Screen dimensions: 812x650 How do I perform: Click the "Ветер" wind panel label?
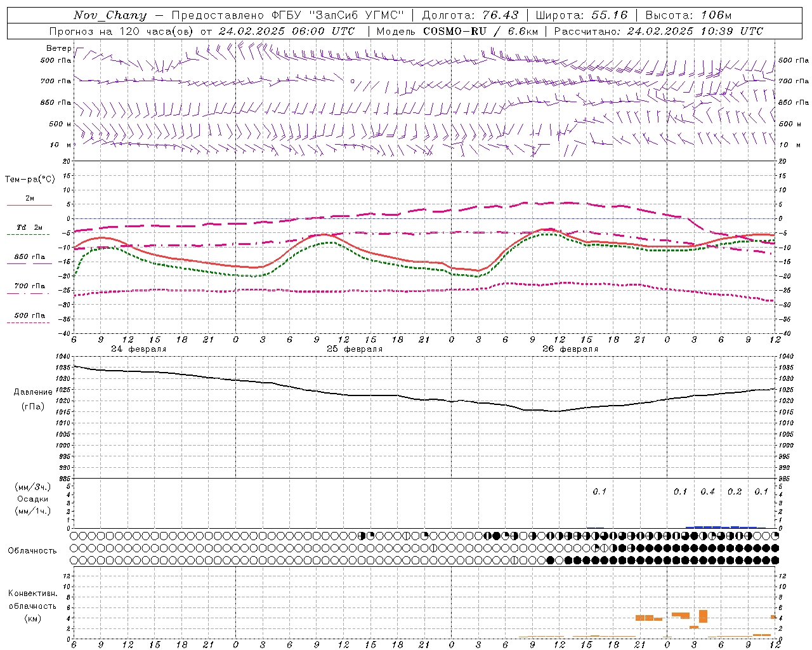(59, 48)
